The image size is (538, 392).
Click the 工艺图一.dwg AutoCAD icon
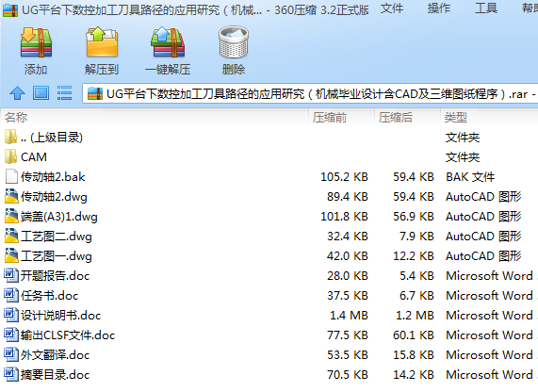[x=11, y=255]
